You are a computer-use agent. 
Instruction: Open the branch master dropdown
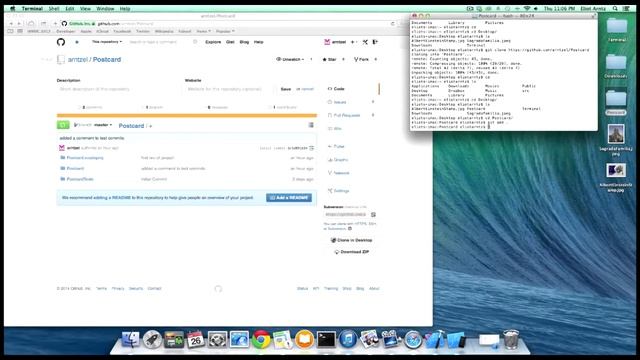(x=93, y=125)
